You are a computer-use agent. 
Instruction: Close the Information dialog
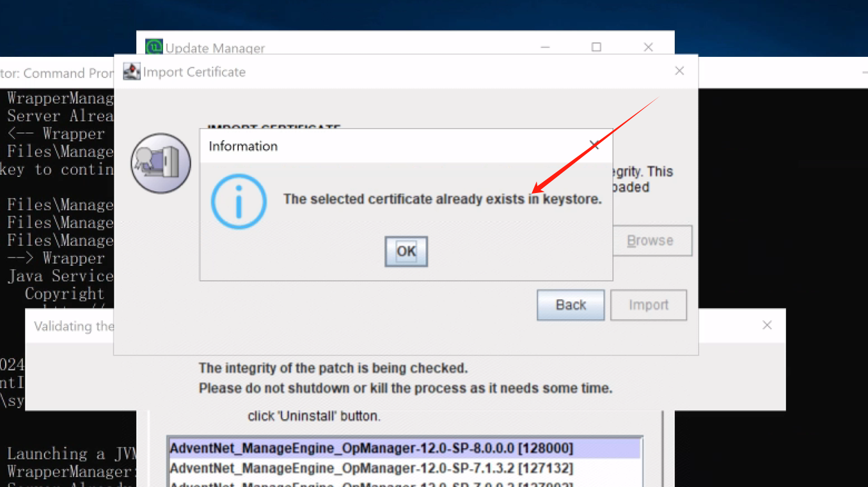pyautogui.click(x=594, y=146)
